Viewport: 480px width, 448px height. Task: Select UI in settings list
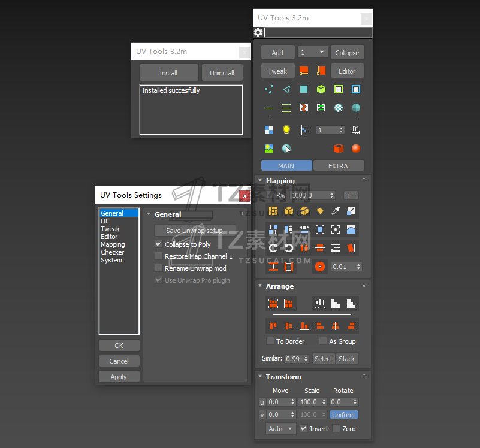coord(119,221)
